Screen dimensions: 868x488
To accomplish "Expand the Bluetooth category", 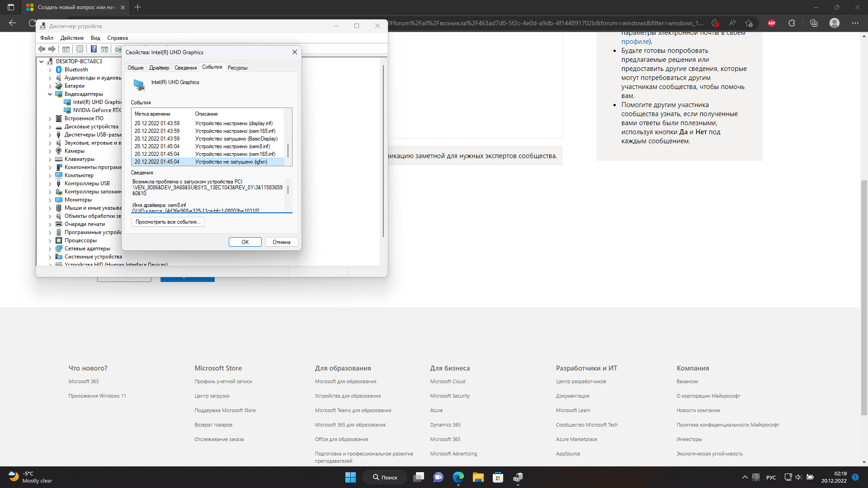I will pyautogui.click(x=50, y=70).
